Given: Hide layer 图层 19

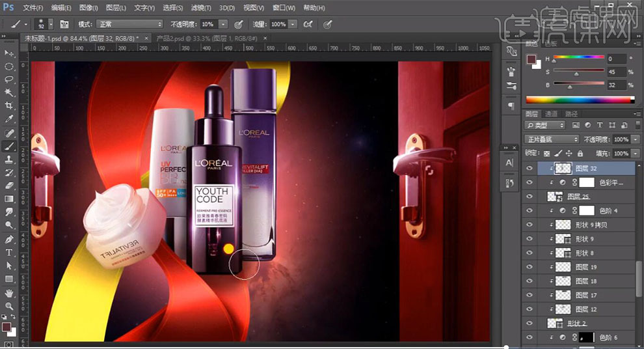Looking at the screenshot, I should pyautogui.click(x=530, y=267).
